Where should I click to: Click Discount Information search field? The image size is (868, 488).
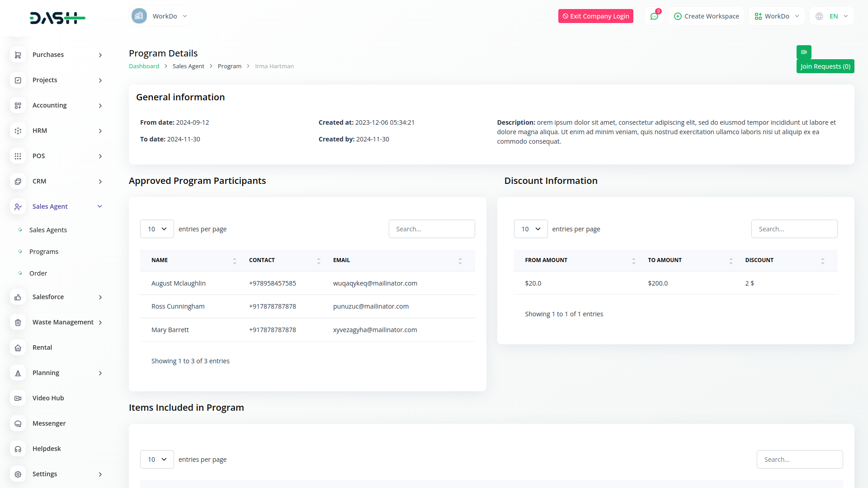[794, 229]
